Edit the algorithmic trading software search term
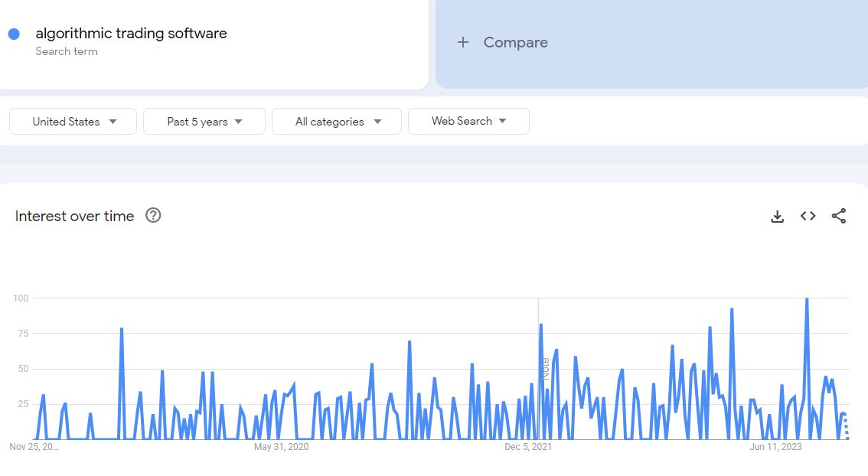This screenshot has height=476, width=868. coord(131,33)
